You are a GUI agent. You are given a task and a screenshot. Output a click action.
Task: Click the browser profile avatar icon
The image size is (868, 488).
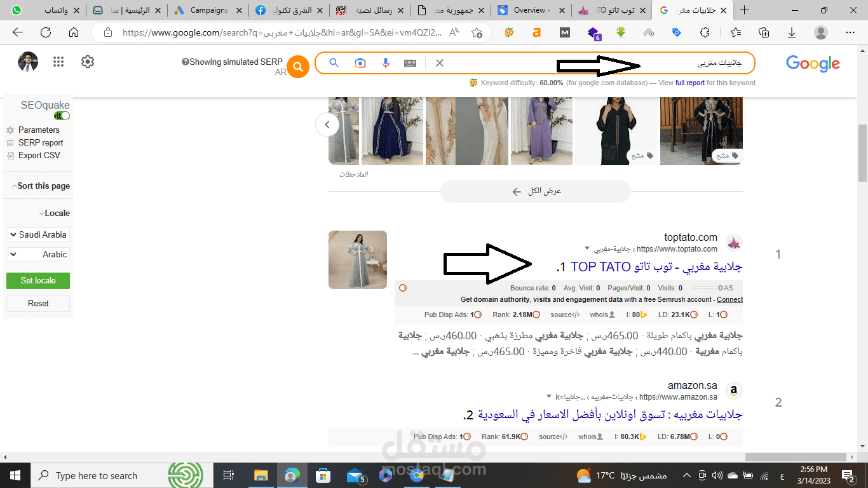pyautogui.click(x=821, y=32)
